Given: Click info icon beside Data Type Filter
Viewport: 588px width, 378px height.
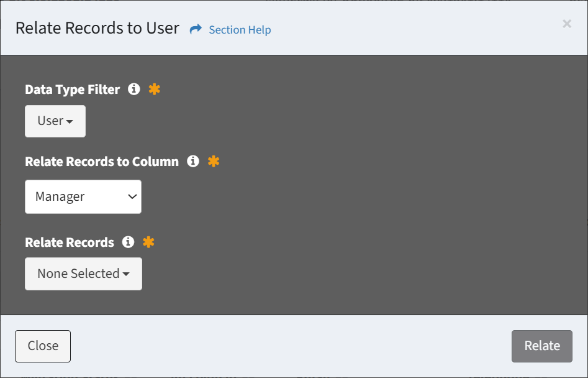Looking at the screenshot, I should point(133,90).
